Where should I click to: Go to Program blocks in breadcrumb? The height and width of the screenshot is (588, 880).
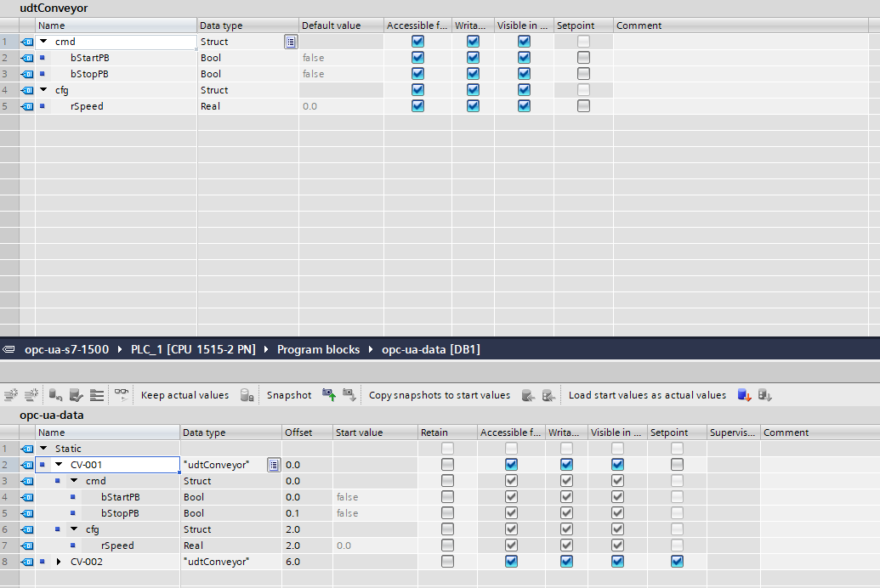[318, 349]
